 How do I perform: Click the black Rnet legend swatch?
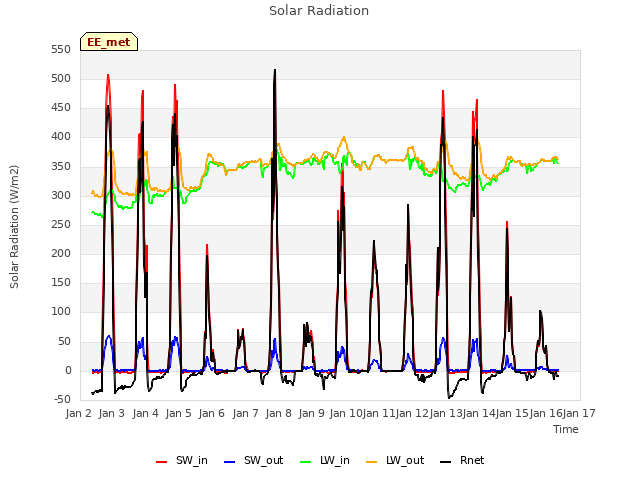(446, 462)
